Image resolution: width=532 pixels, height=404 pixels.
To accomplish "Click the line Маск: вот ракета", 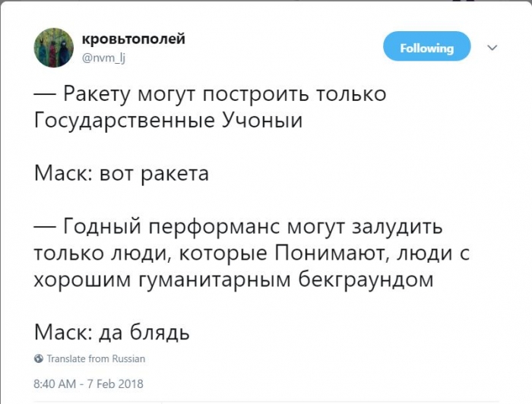I will point(122,174).
